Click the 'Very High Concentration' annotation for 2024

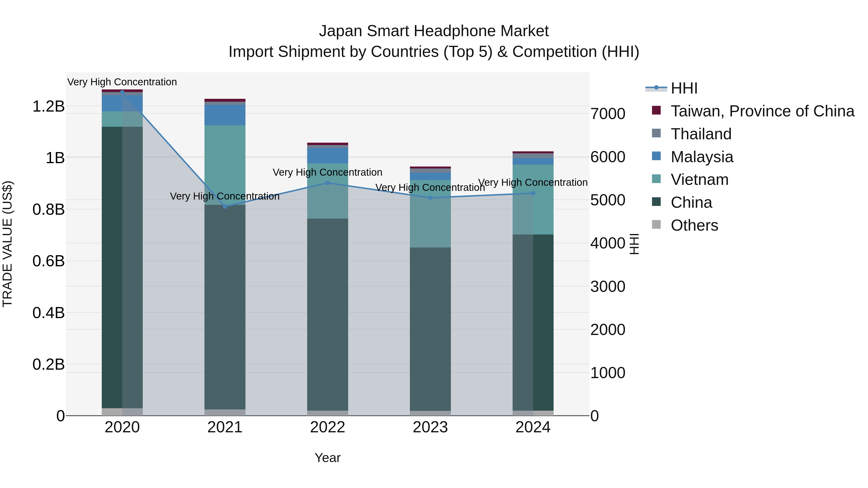pos(533,182)
